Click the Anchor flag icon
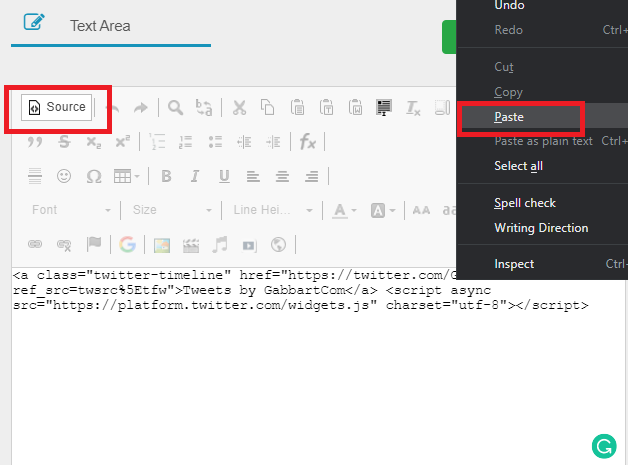This screenshot has width=628, height=465. (x=94, y=244)
